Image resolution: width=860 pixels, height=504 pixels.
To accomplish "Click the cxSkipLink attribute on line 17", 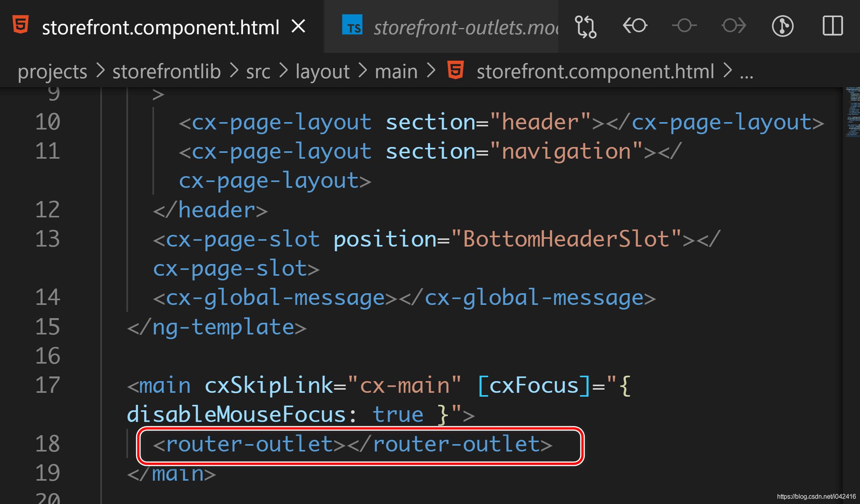I will 269,386.
